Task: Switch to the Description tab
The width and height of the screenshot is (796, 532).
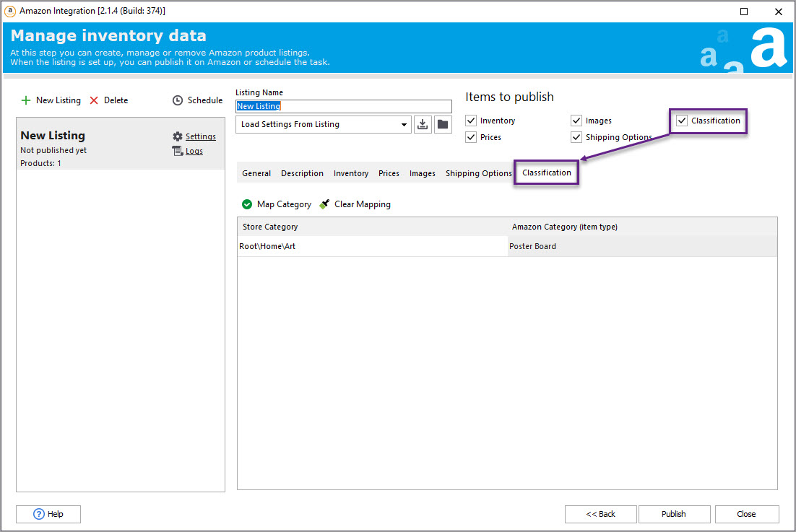Action: (302, 173)
